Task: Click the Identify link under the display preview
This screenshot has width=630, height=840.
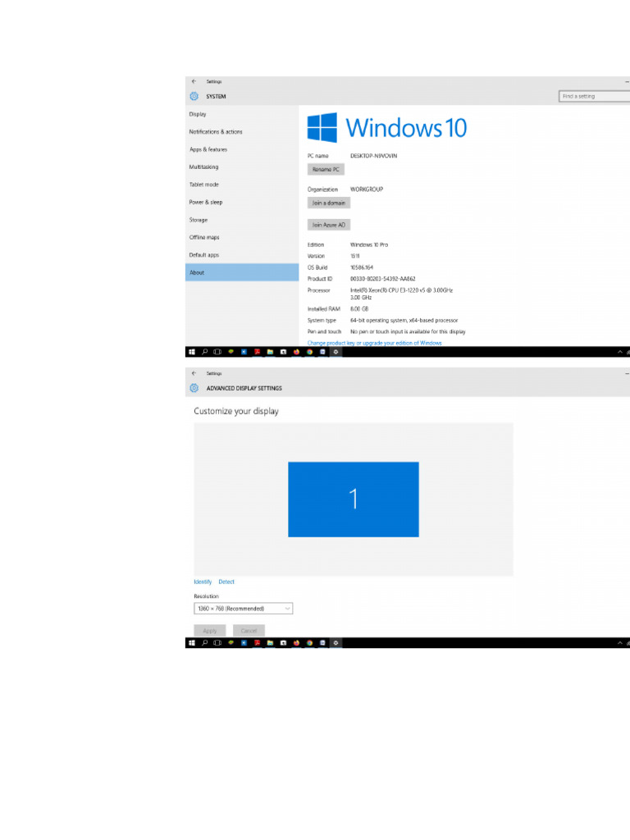Action: (x=203, y=582)
